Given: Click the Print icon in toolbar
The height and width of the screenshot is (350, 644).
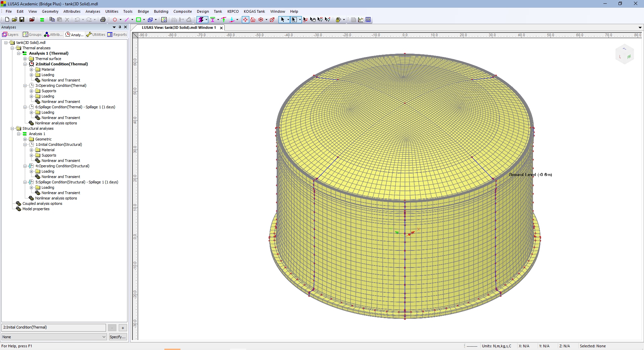Looking at the screenshot, I should [103, 20].
